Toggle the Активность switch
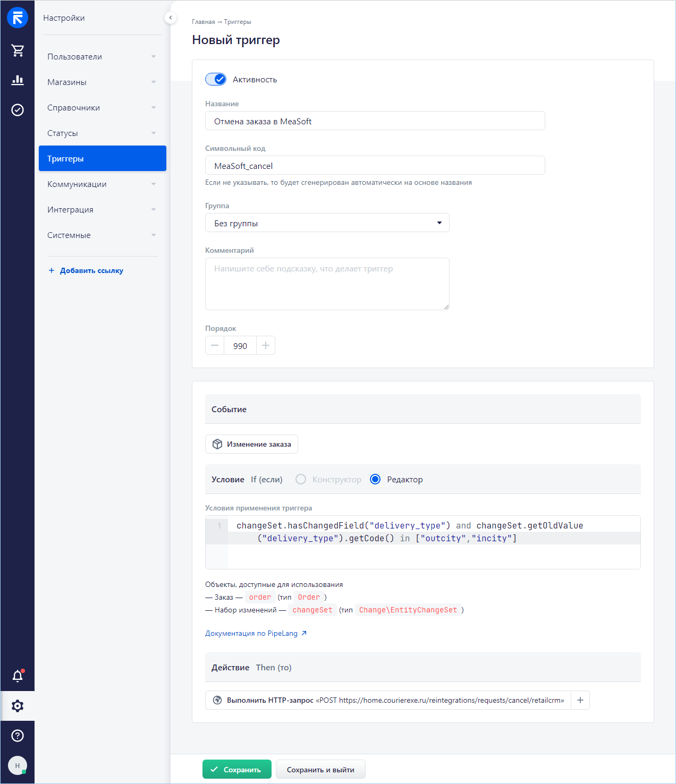Screen dimensions: 676x784 [x=216, y=79]
